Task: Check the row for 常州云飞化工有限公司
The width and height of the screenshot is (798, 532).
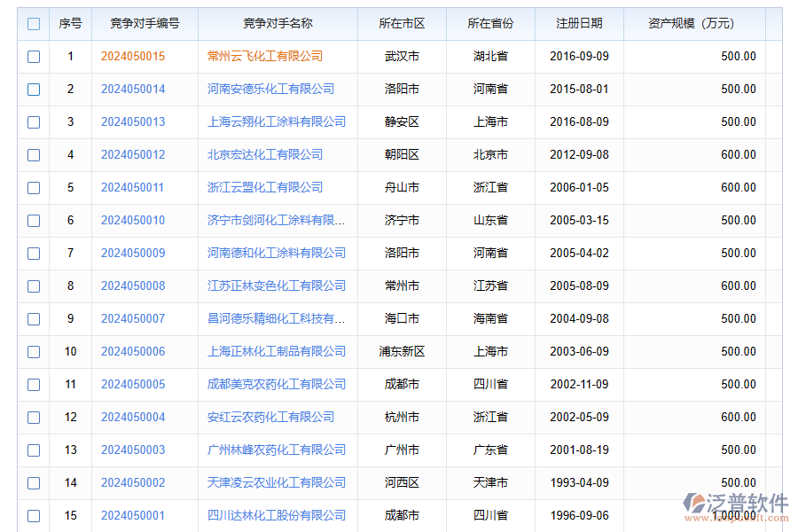Action: click(x=33, y=56)
